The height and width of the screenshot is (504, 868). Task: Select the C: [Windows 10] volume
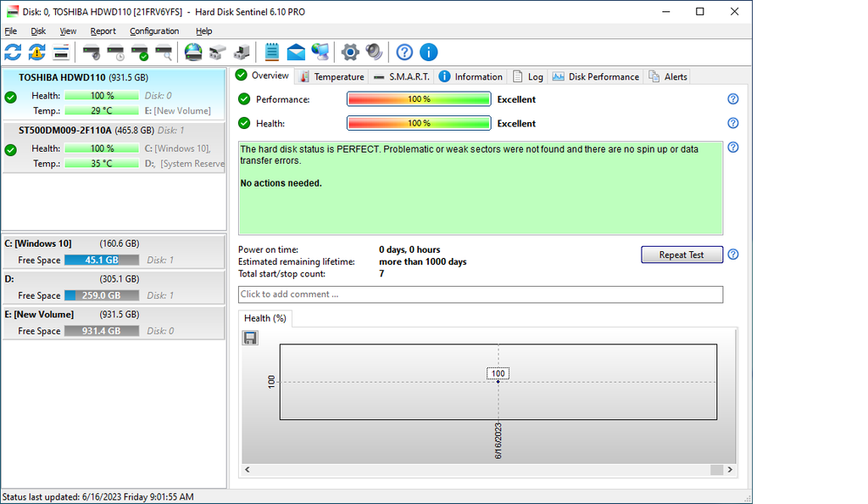point(114,252)
